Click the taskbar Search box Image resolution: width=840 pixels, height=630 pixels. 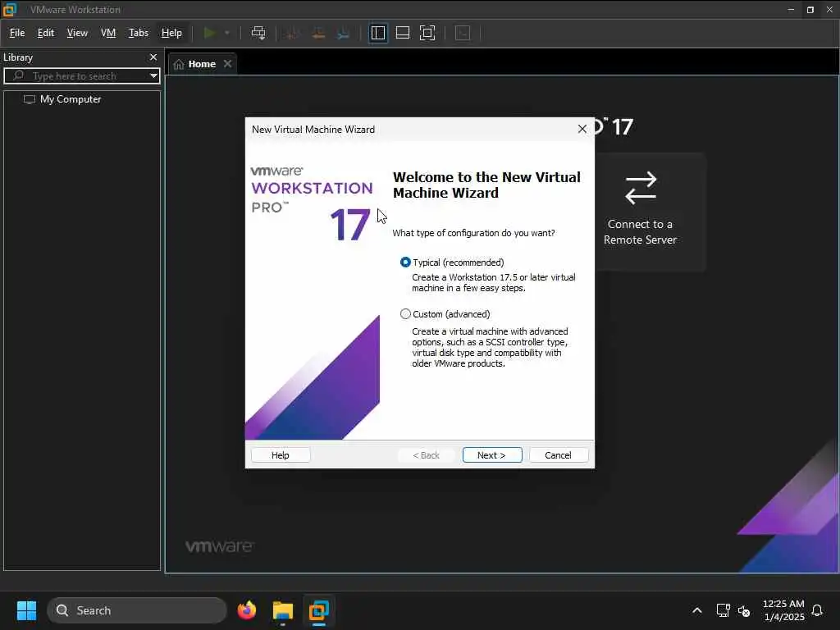137,610
